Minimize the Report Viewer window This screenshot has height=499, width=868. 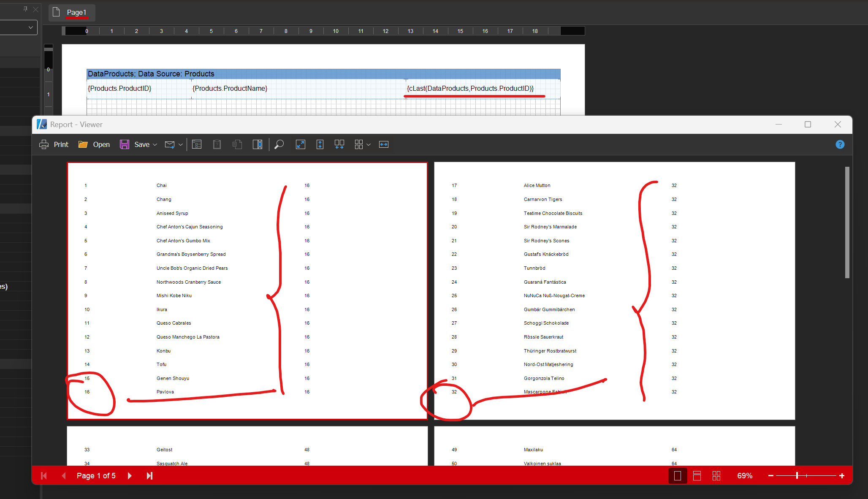[x=779, y=124]
